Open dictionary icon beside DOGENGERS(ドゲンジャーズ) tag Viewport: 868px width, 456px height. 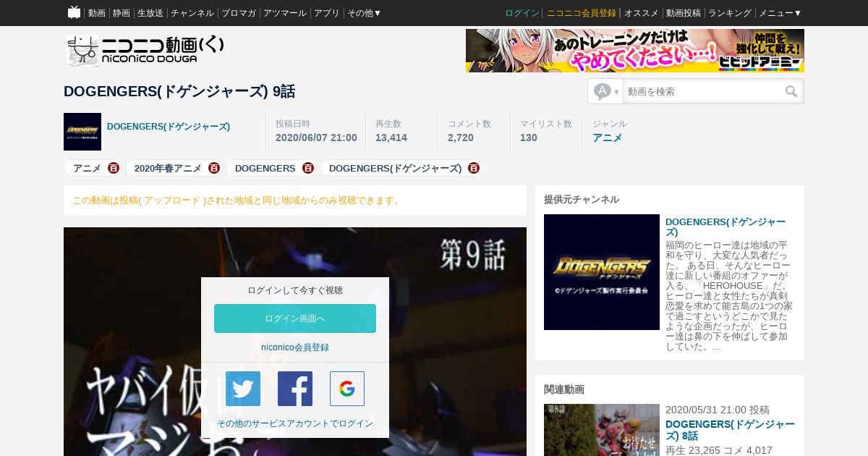[x=474, y=168]
